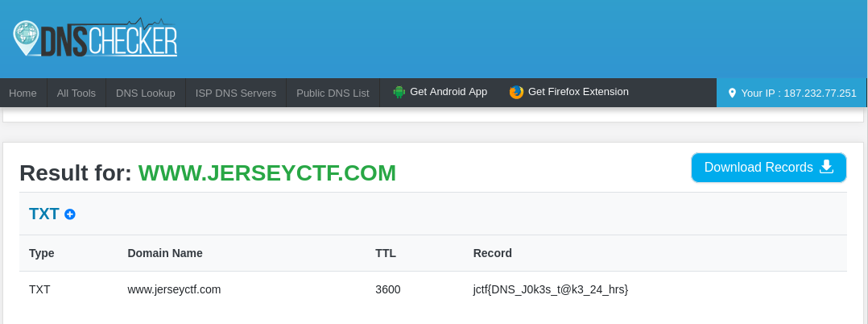The width and height of the screenshot is (868, 324).
Task: Select the jctf TXT record value
Action: [x=550, y=289]
